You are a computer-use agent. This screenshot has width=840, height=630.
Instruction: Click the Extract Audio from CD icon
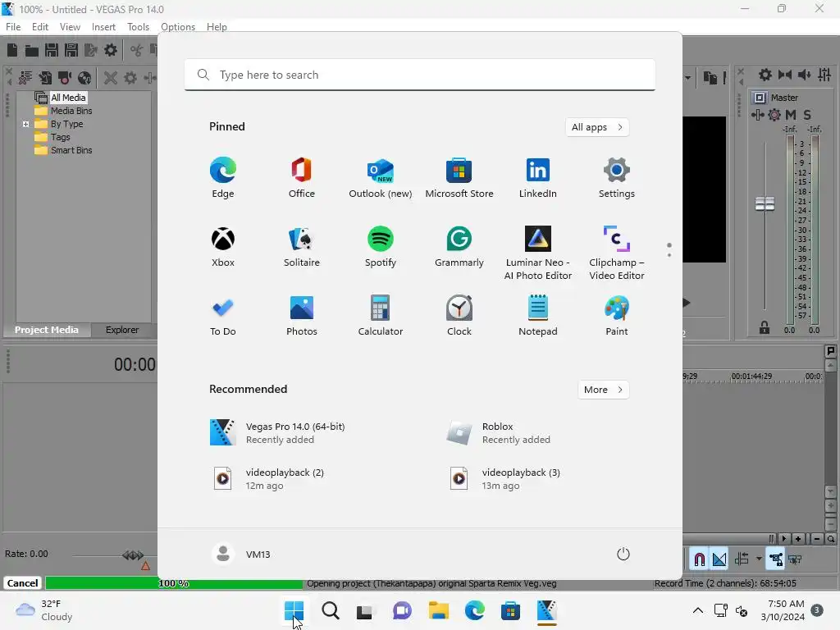point(84,78)
